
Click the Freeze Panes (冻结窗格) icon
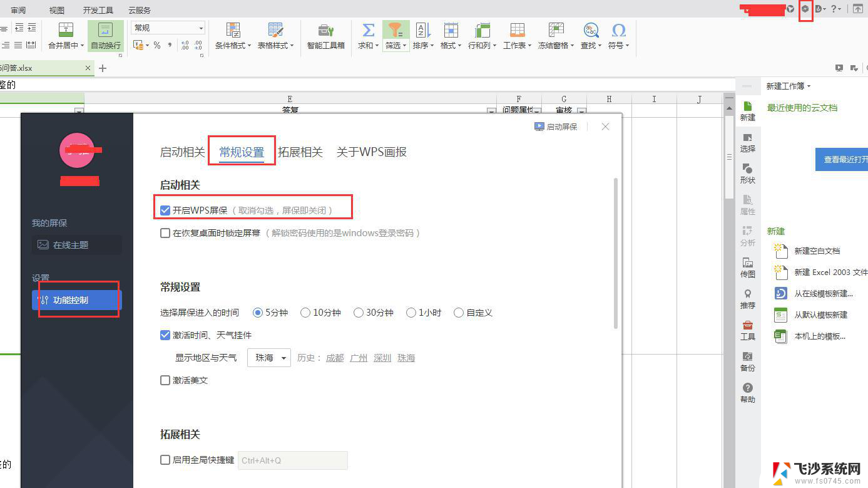tap(556, 30)
